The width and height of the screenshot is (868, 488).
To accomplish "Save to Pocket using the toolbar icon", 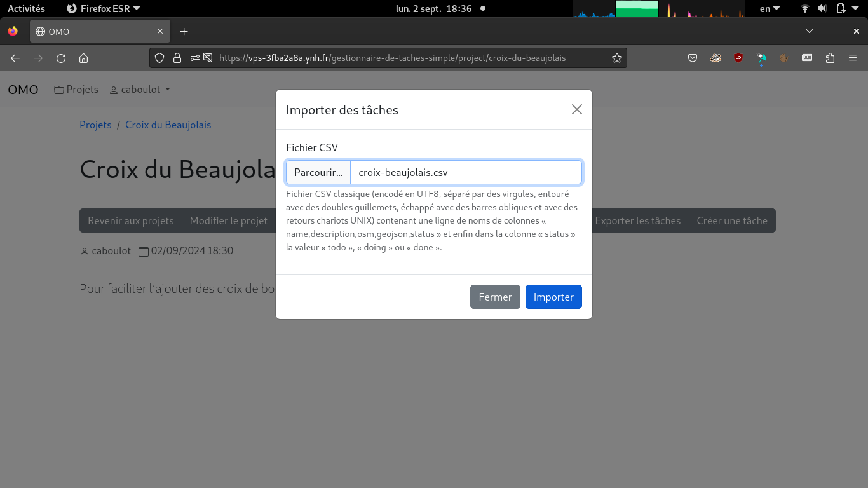I will point(693,58).
